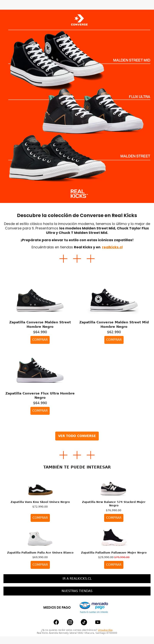The height and width of the screenshot is (644, 154).
Task: Buy the Vans Knu Skool Unisex Negro
Action: (x=40, y=518)
